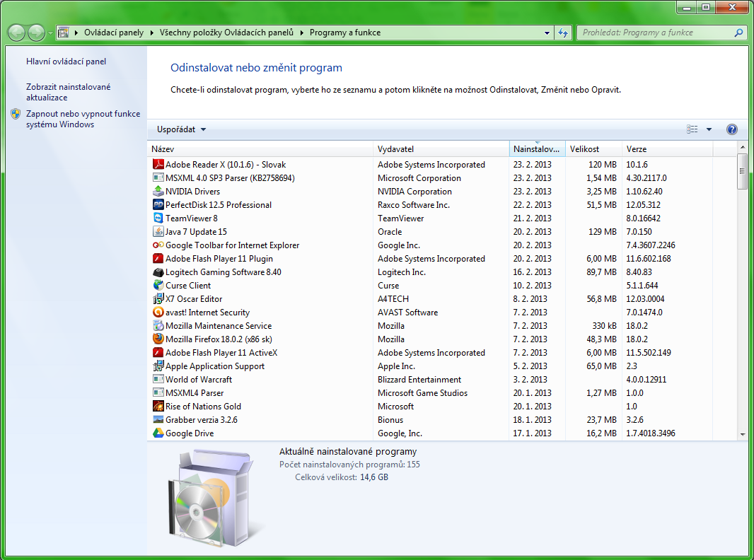Click the Rise of Nations Gold icon
This screenshot has height=560, width=754.
pyautogui.click(x=158, y=407)
